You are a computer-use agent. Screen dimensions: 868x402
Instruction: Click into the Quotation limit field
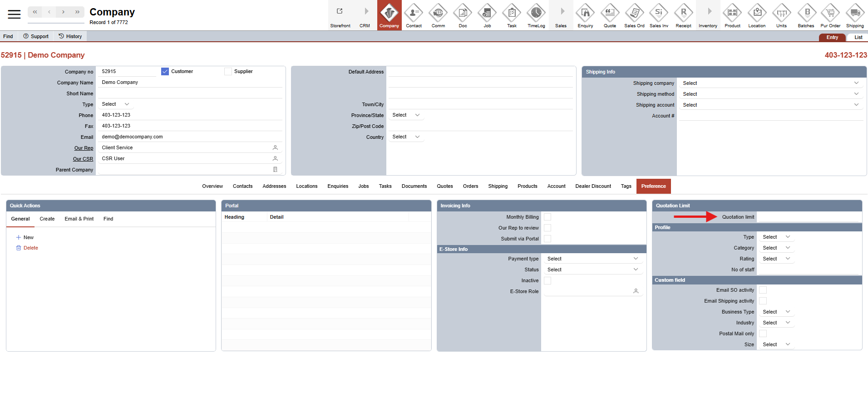[809, 217]
